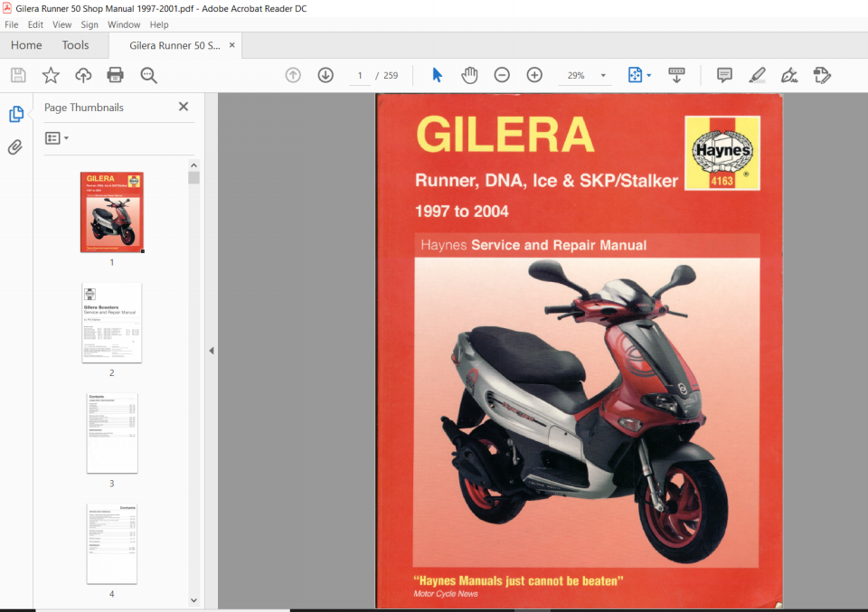Viewport: 868px width, 612px height.
Task: Open the zoom percentage dropdown
Action: click(x=603, y=76)
